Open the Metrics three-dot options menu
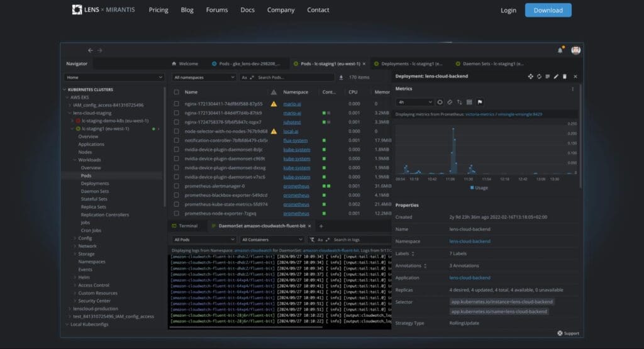The width and height of the screenshot is (644, 349). point(572,89)
